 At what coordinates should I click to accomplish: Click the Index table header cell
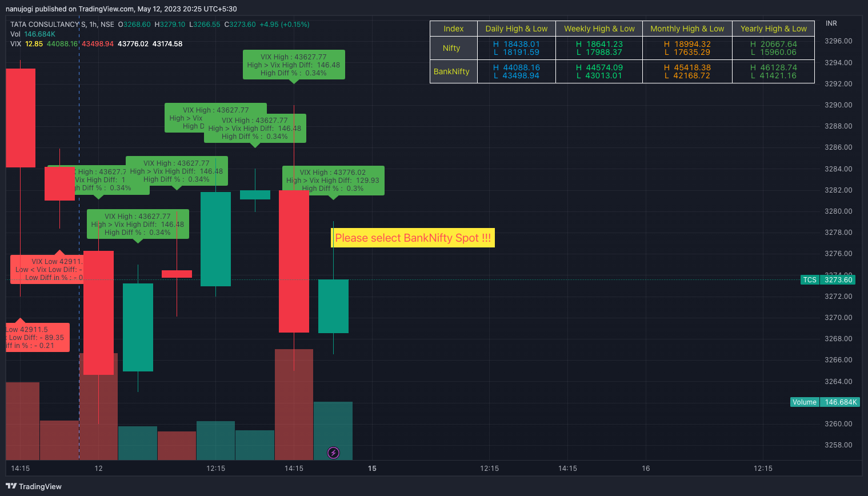click(x=454, y=29)
